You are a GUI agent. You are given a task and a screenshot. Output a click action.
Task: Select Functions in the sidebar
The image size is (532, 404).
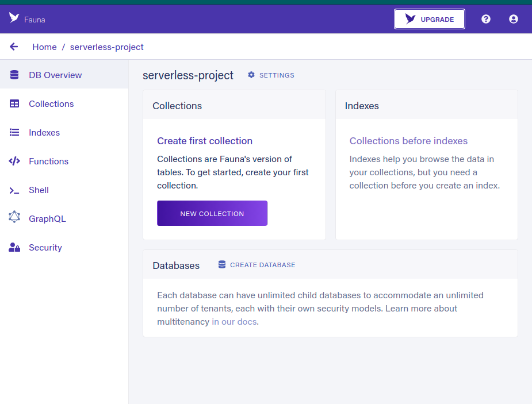point(48,161)
